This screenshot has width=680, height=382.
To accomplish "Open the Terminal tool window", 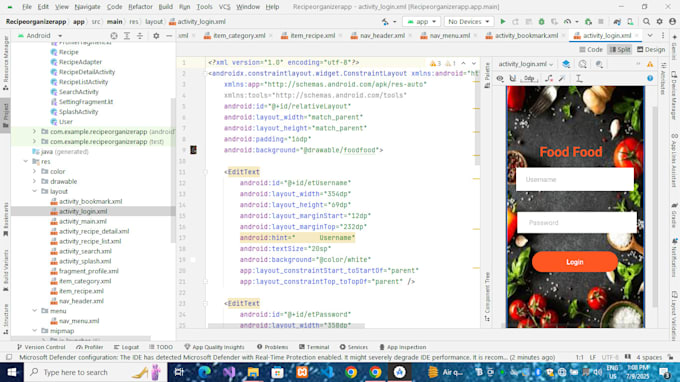I will pyautogui.click(x=314, y=347).
